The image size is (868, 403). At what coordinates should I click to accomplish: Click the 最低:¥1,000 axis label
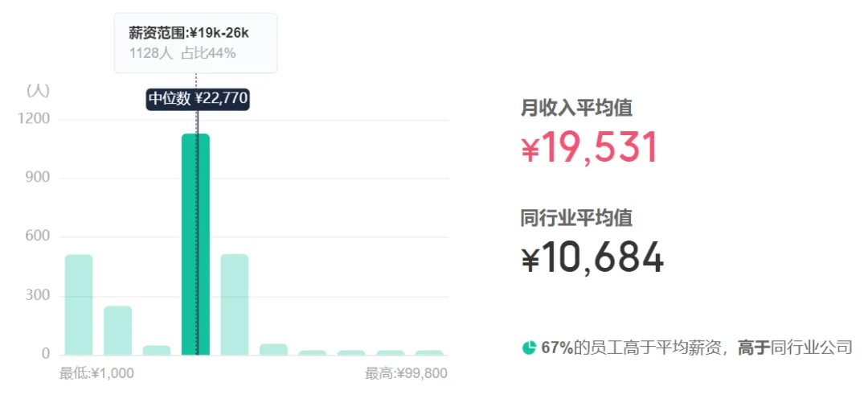coord(96,373)
